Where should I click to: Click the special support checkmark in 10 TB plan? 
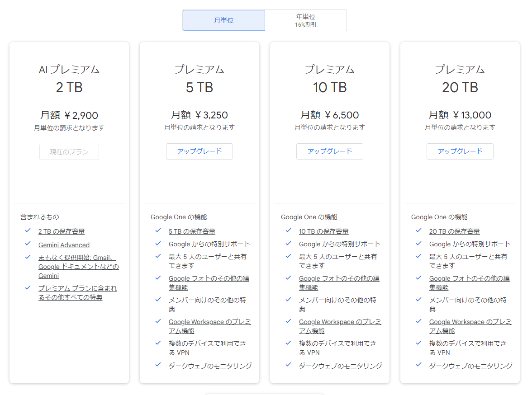click(x=289, y=244)
